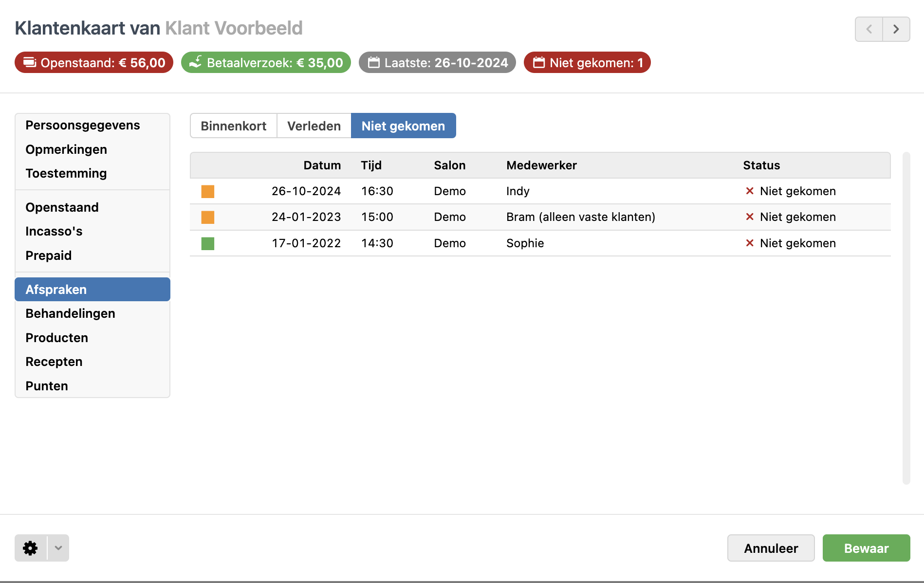Screen dimensions: 924x583
Task: Click the green Betaalverzoek € 35,00 badge
Action: (266, 63)
